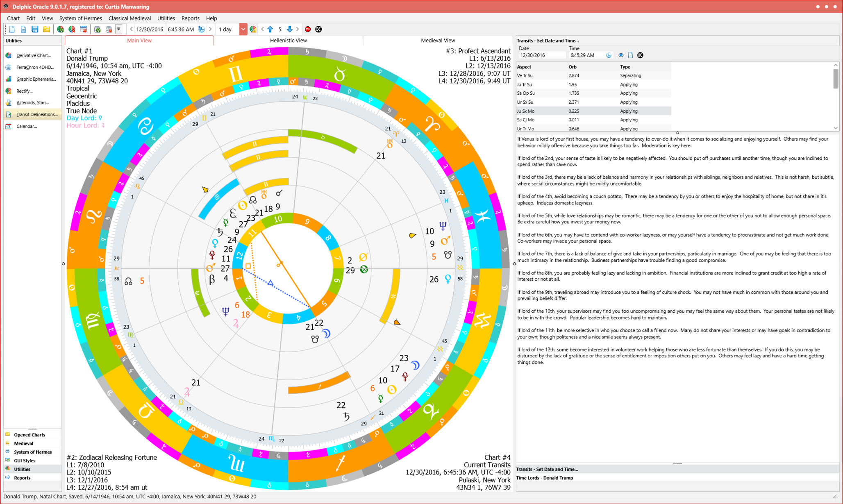Viewport: 843px width, 504px height.
Task: Click the Transits panel Date field
Action: click(542, 55)
